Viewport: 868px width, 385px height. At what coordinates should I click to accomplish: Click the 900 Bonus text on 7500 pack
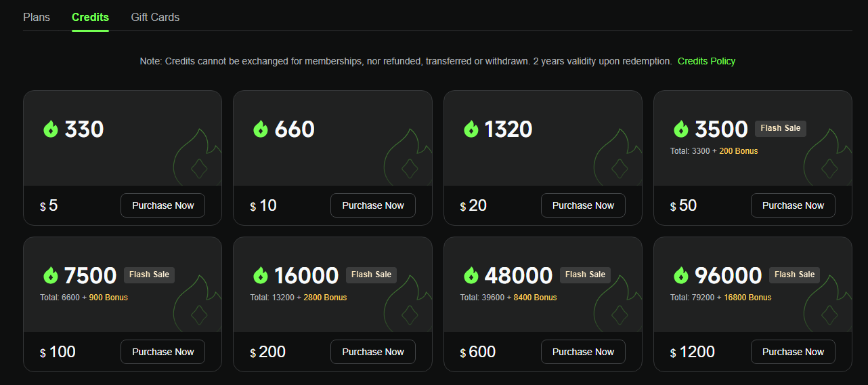108,298
